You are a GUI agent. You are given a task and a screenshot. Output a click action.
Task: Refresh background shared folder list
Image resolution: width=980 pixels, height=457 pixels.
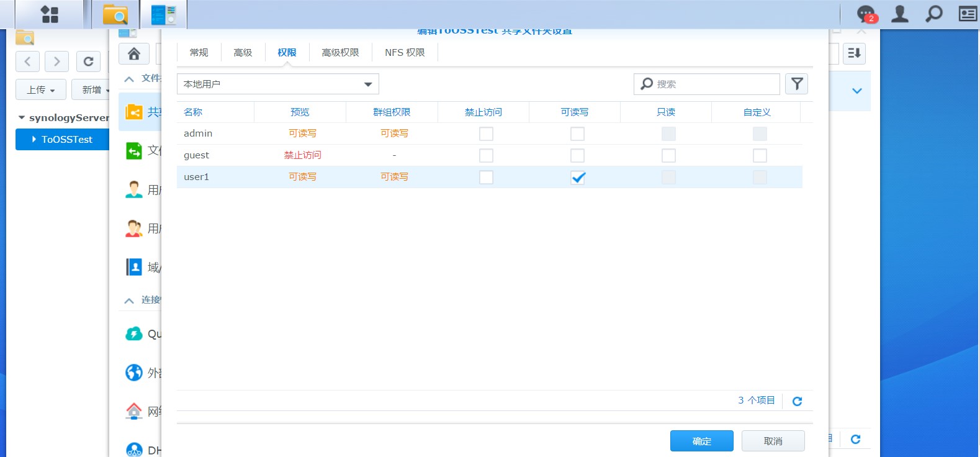(855, 439)
